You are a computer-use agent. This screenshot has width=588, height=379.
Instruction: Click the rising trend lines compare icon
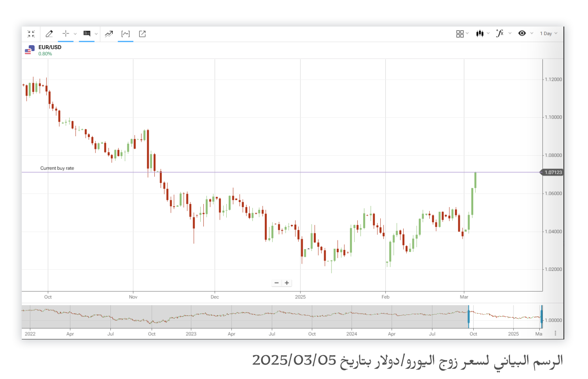click(x=109, y=34)
